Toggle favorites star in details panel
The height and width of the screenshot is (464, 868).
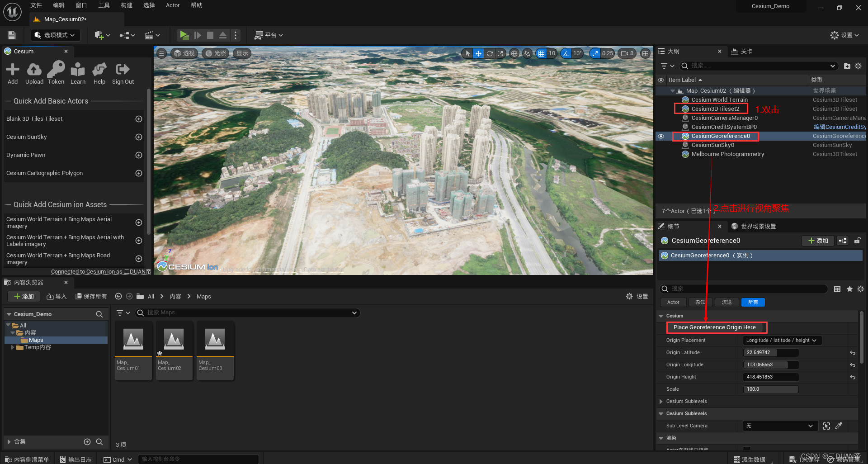(849, 289)
